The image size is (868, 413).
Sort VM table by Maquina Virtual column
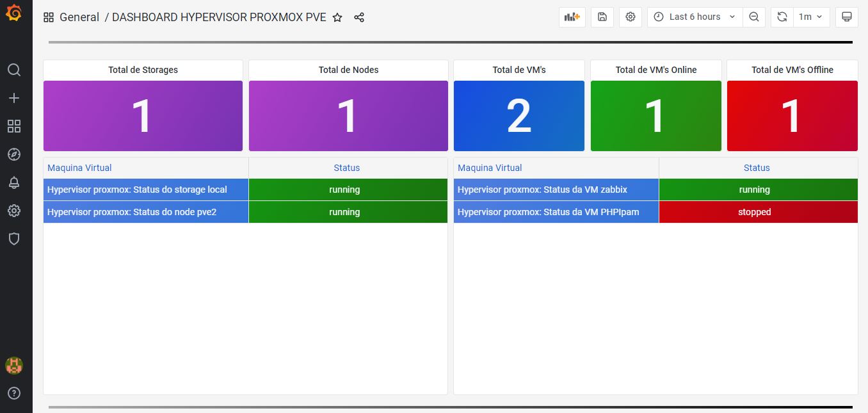(x=490, y=168)
